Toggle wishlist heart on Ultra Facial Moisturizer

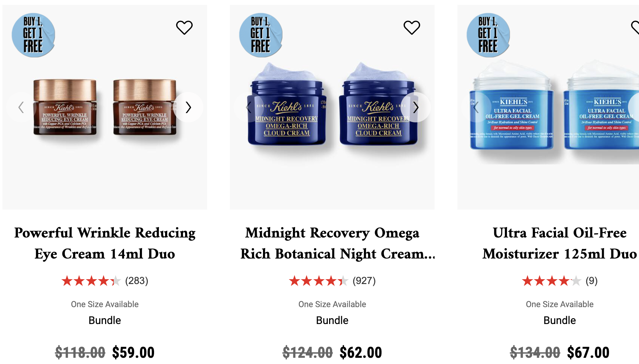pos(635,28)
